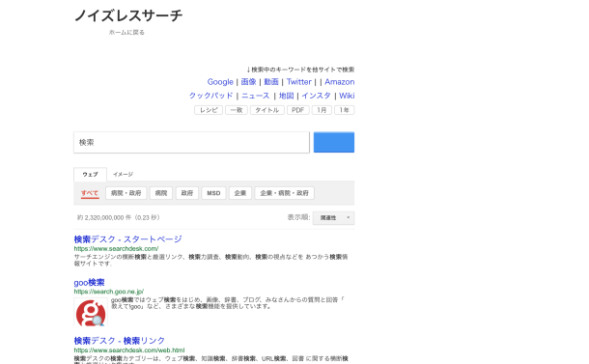Click the レシピ filter button
Viewport: 589px width, 364px height.
coord(209,110)
